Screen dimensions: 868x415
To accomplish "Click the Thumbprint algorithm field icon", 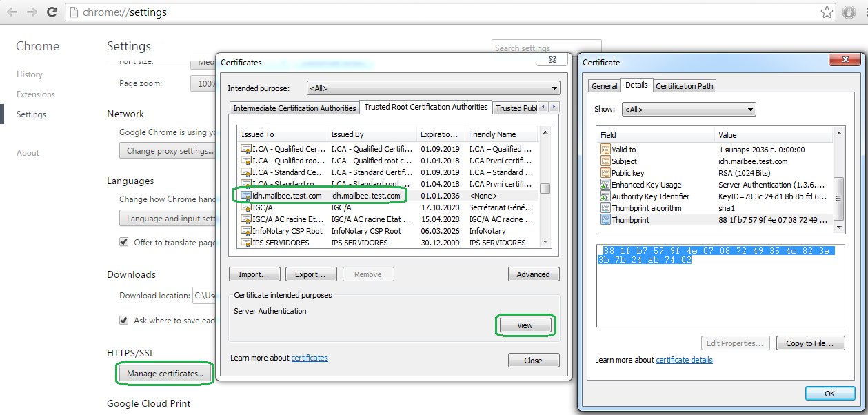I will (605, 208).
